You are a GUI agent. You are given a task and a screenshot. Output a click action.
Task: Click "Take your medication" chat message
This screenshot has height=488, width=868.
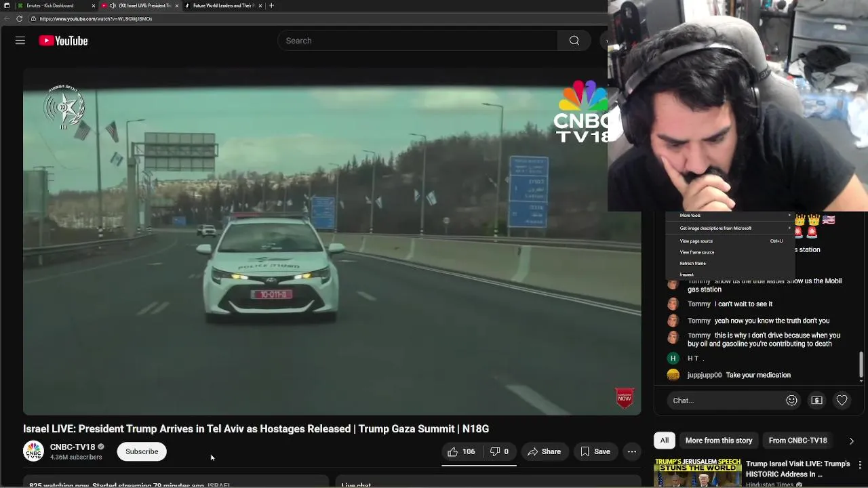click(758, 375)
